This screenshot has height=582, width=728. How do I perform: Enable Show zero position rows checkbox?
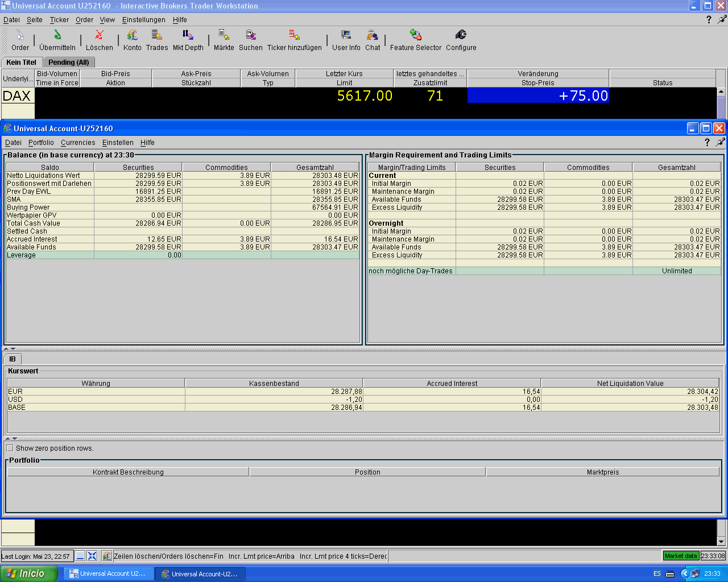click(10, 448)
